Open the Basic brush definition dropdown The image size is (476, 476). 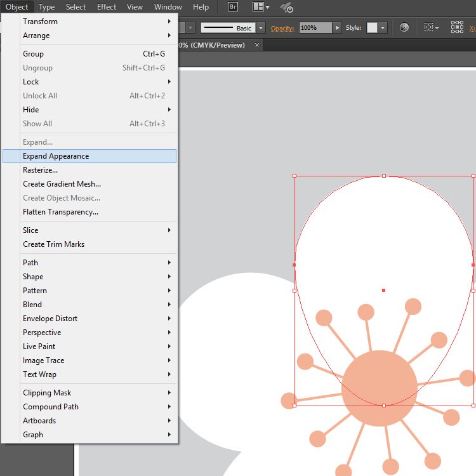point(261,28)
